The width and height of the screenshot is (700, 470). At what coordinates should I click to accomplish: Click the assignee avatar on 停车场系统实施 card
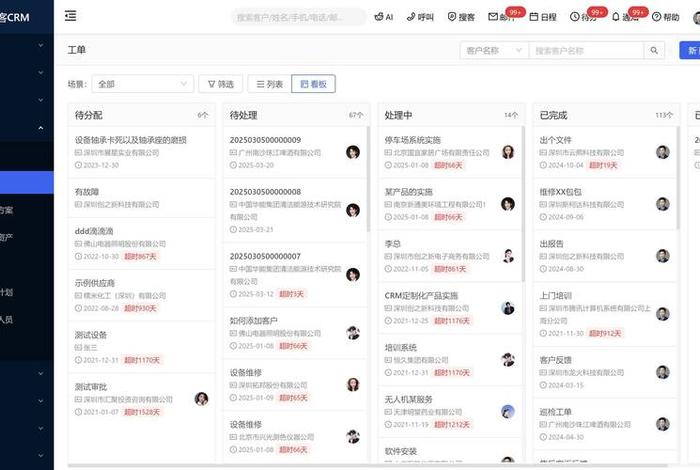[508, 152]
